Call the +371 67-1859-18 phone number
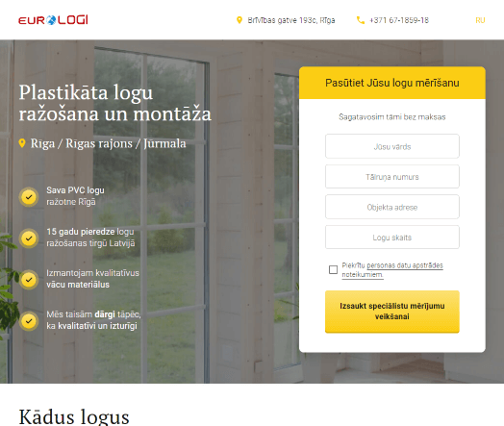 coord(399,20)
